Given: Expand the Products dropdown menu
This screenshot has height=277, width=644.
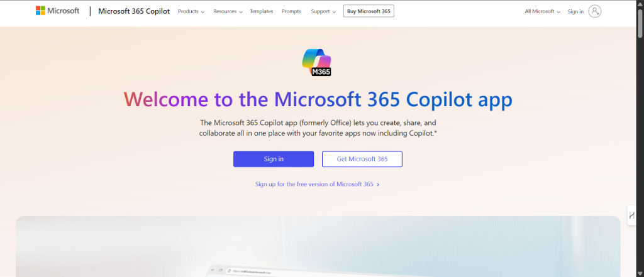Looking at the screenshot, I should point(191,11).
